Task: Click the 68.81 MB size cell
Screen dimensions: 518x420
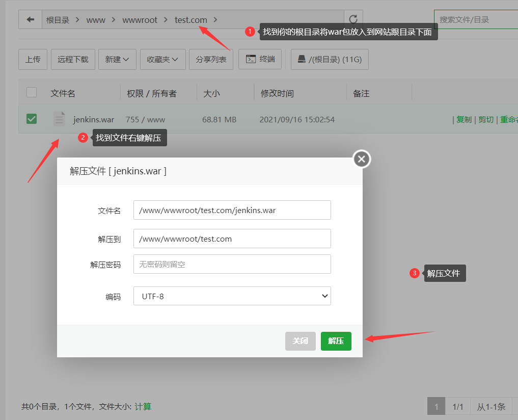Action: 219,119
